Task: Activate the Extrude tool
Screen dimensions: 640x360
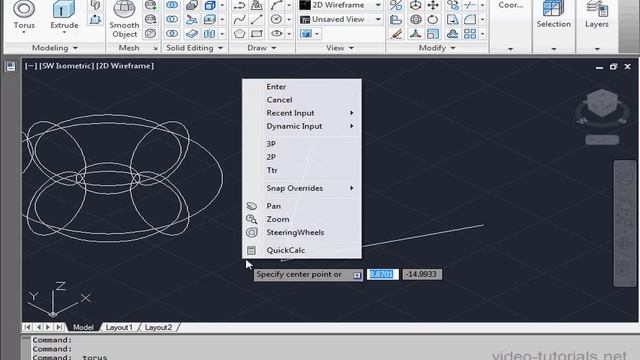Action: (x=64, y=14)
